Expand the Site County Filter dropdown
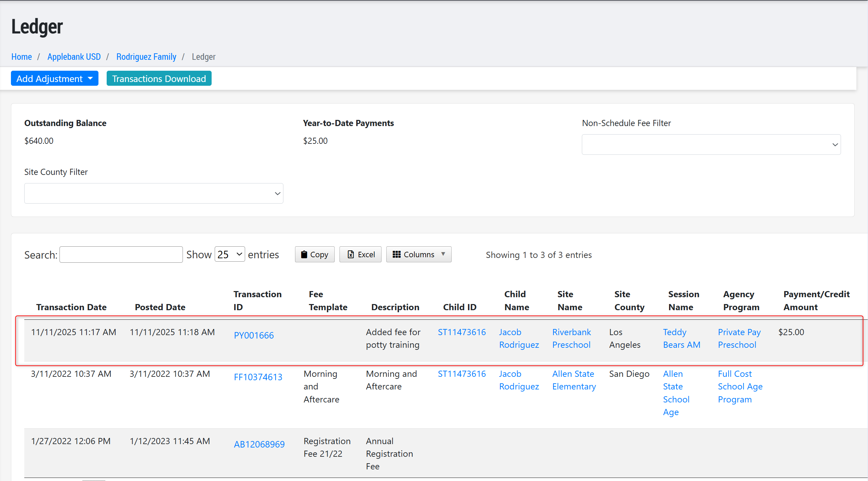 (x=153, y=193)
